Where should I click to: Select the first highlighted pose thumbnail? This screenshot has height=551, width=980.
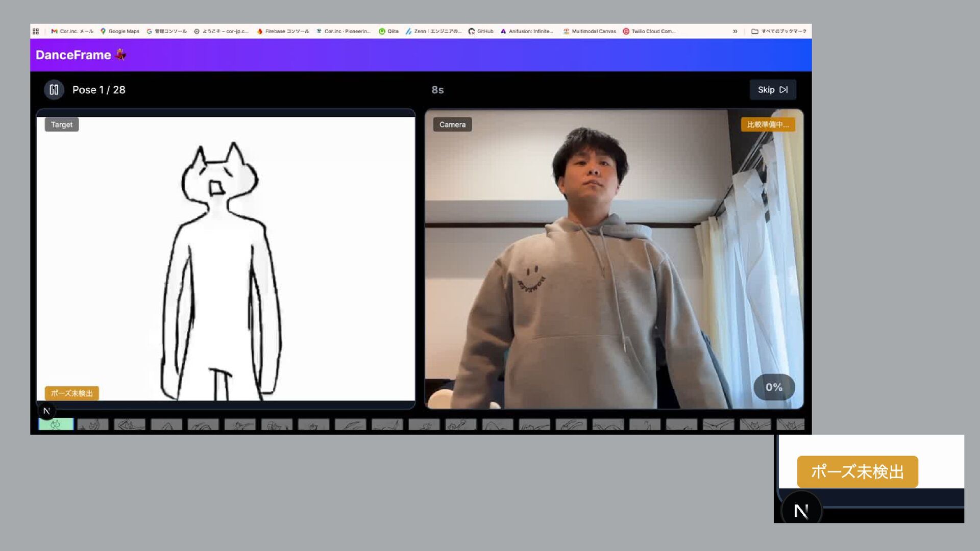(56, 424)
